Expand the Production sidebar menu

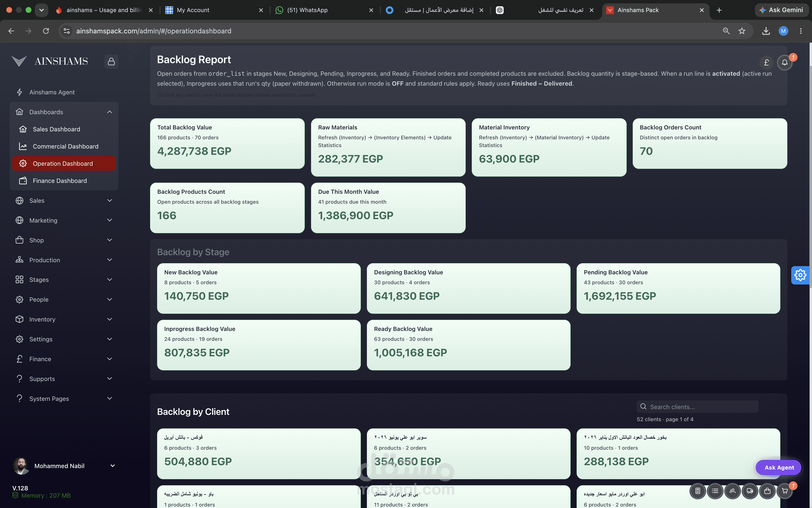tap(64, 260)
